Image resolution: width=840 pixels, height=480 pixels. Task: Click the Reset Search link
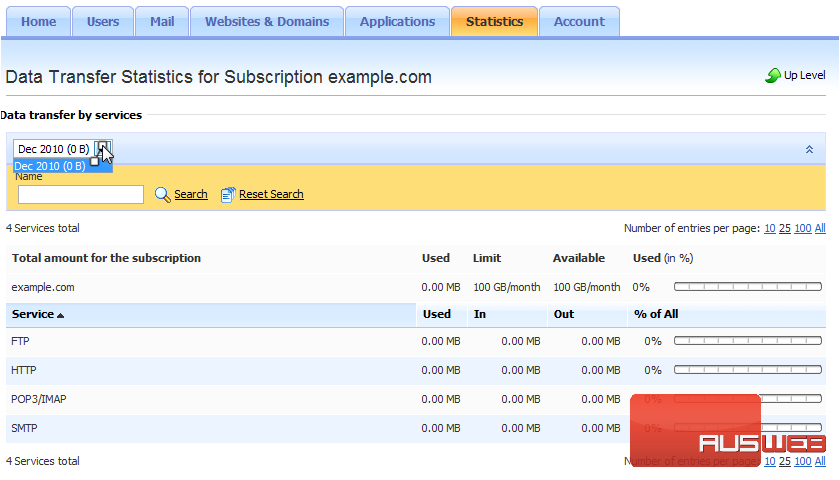(x=271, y=195)
